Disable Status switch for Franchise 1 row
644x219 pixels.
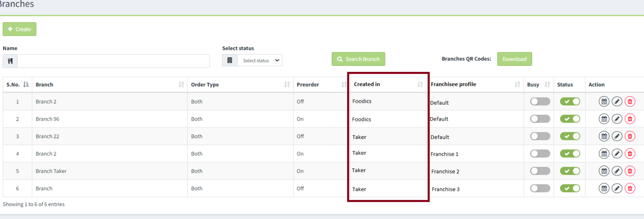point(570,153)
